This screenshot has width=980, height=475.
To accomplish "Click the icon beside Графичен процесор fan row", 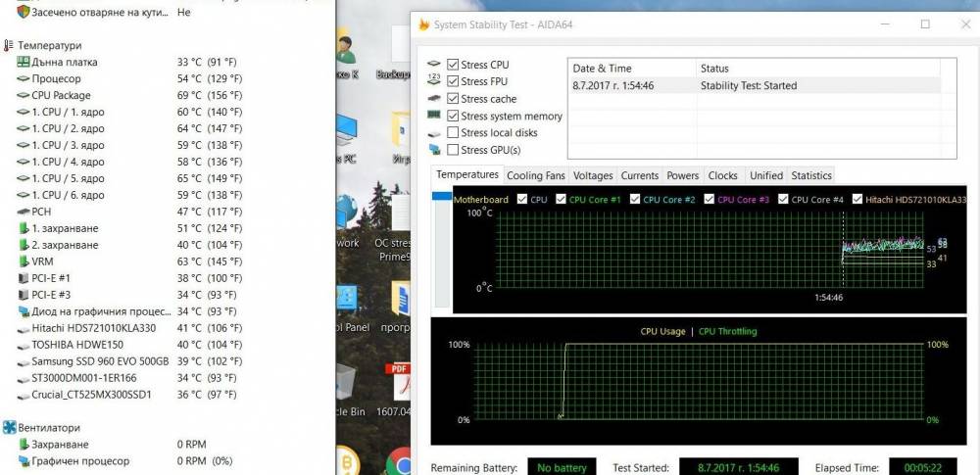I will [24, 461].
